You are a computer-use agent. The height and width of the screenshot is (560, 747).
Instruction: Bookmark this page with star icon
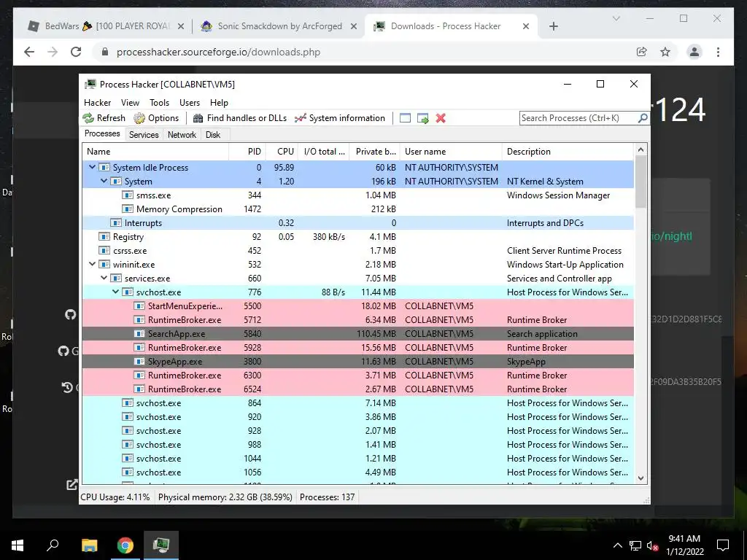click(665, 52)
